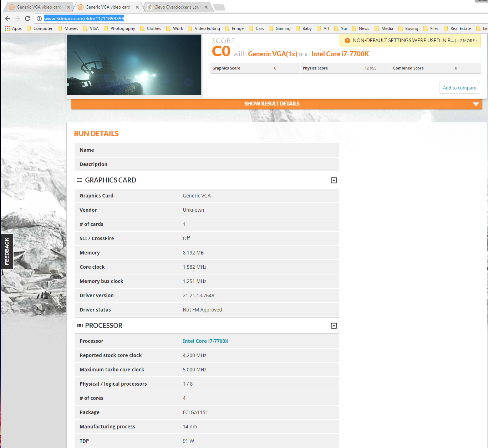Screen dimensions: 488x448
Task: Click the Intel Core i7-7700K text in the score heading
Action: (340, 54)
